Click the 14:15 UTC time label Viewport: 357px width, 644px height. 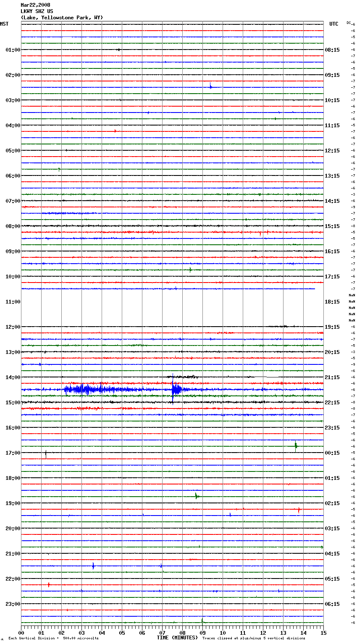[x=332, y=201]
